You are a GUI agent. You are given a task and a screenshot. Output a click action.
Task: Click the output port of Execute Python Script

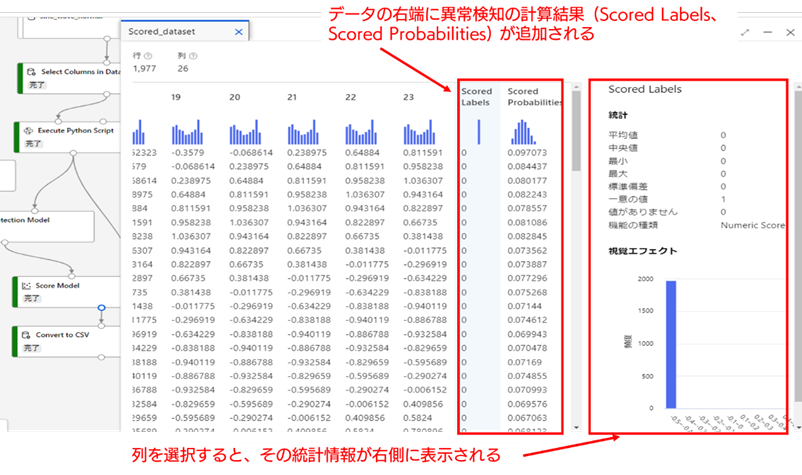[x=73, y=152]
